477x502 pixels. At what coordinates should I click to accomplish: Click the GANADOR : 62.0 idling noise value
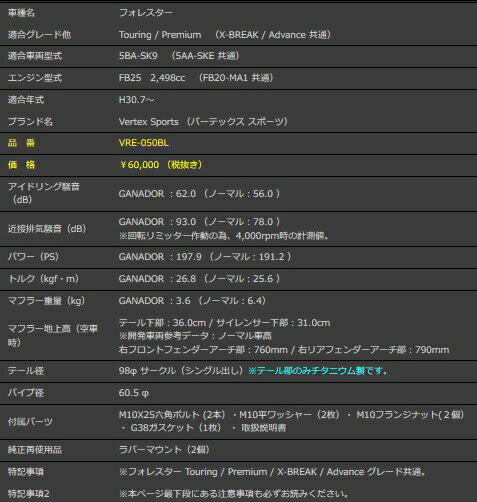click(x=199, y=194)
